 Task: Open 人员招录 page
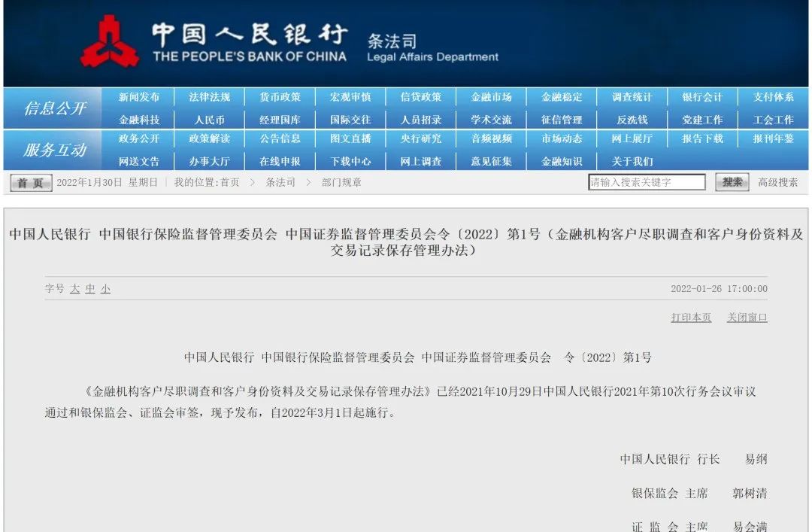[x=421, y=120]
